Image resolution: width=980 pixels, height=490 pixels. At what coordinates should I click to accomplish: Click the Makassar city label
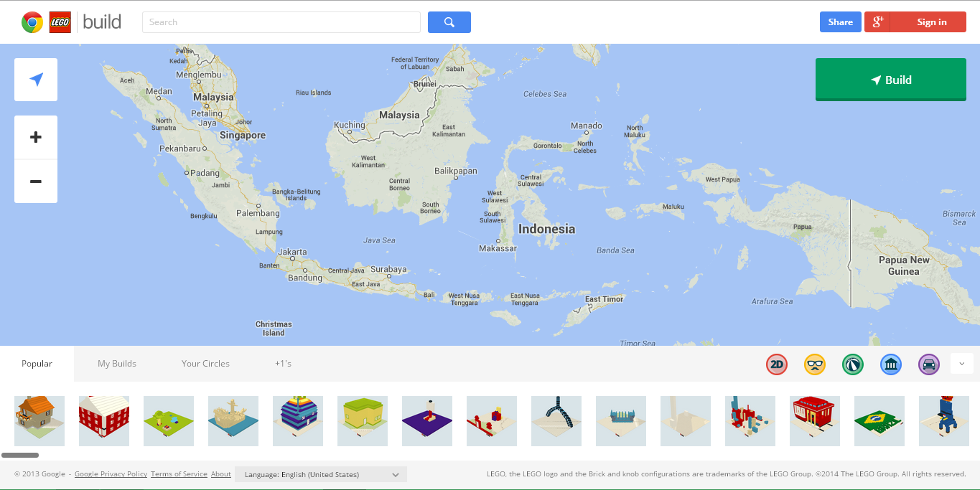(498, 248)
